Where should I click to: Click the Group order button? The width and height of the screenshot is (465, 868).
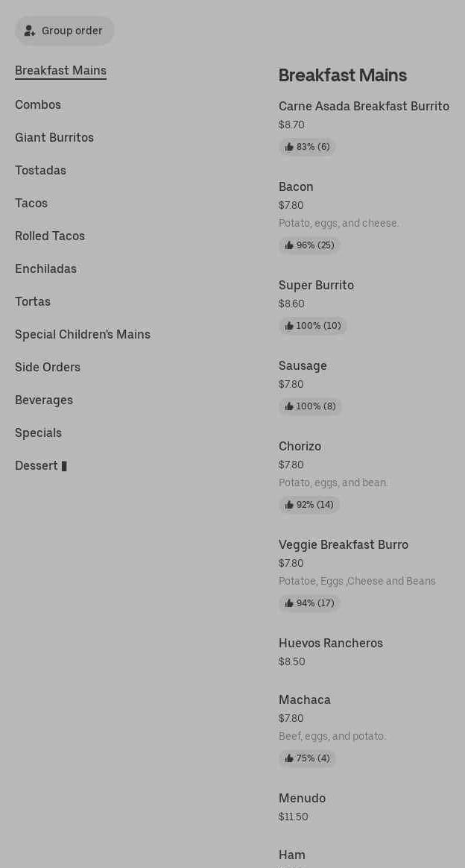point(64,31)
